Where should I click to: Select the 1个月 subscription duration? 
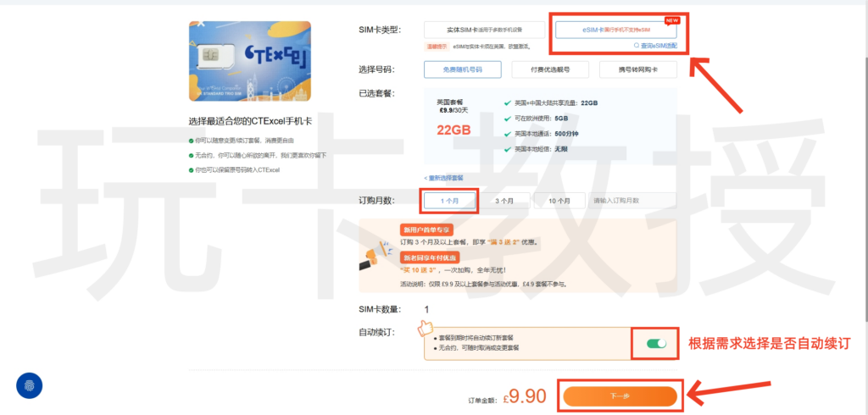pyautogui.click(x=449, y=201)
